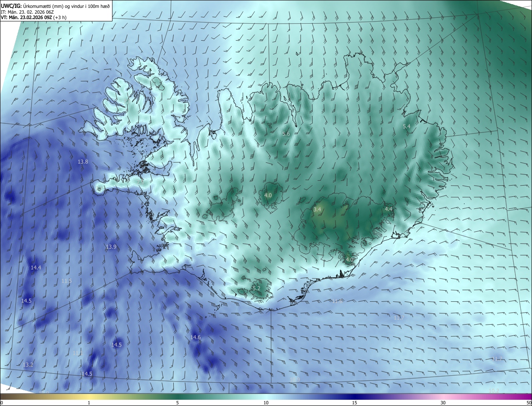The height and width of the screenshot is (406, 532).
Task: Click the UWC/IG map title line
Action: pyautogui.click(x=56, y=6)
